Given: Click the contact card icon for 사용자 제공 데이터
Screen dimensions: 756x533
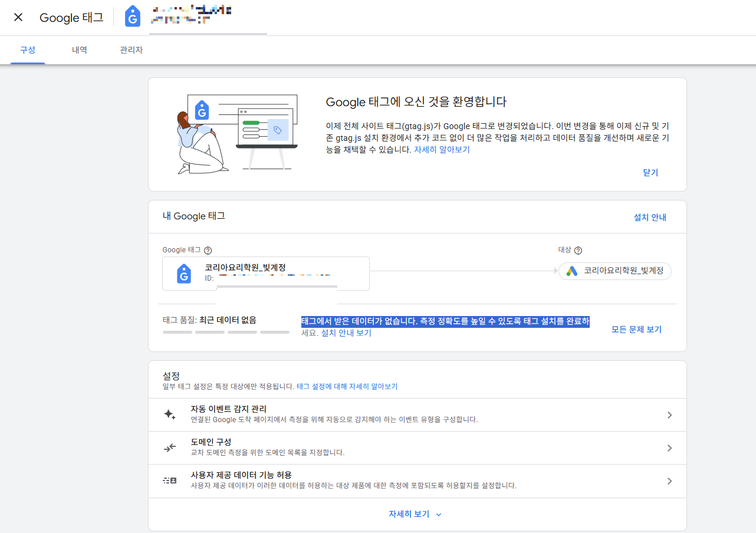Looking at the screenshot, I should [170, 481].
